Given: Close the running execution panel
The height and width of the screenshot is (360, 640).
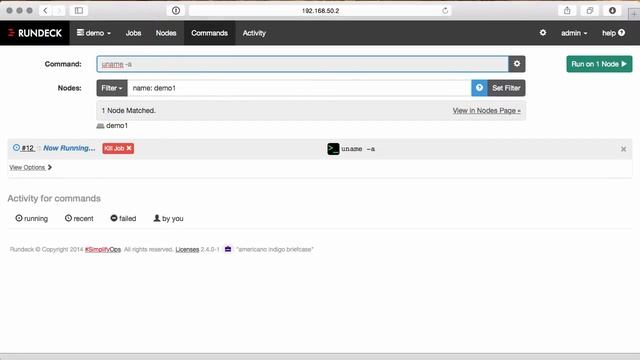Looking at the screenshot, I should pos(623,149).
